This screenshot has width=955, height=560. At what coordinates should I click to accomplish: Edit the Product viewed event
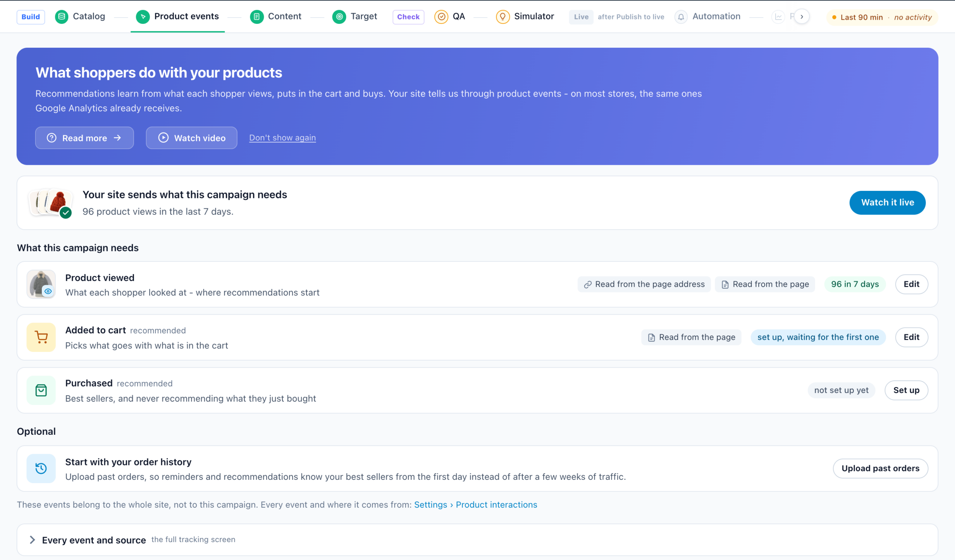click(x=911, y=284)
